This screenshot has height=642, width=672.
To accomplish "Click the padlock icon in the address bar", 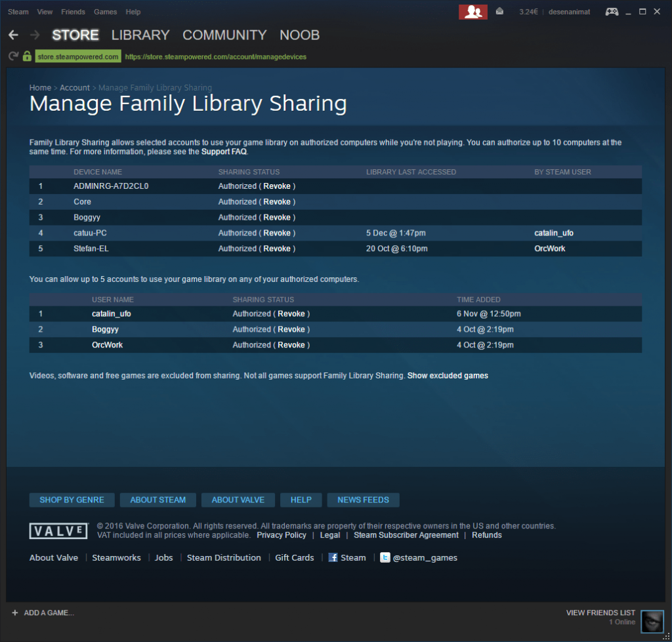I will [x=26, y=56].
